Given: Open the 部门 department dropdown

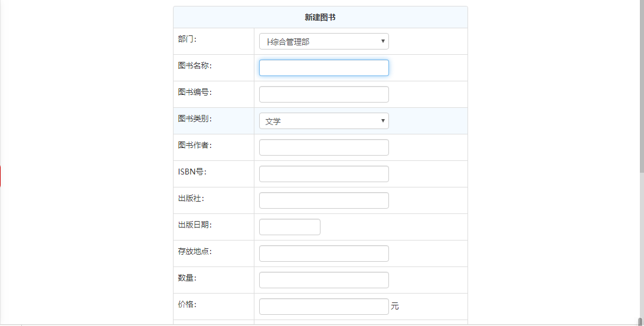Looking at the screenshot, I should click(x=323, y=41).
